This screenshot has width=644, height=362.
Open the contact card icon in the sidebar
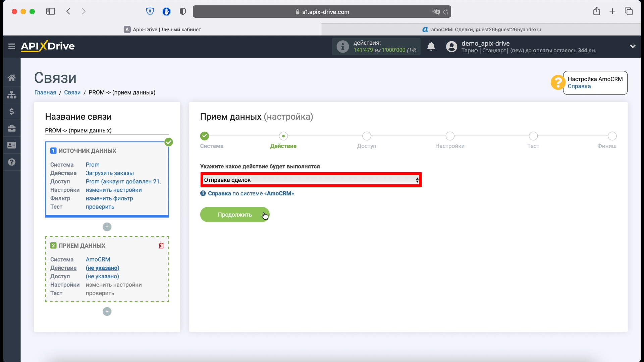pos(12,145)
